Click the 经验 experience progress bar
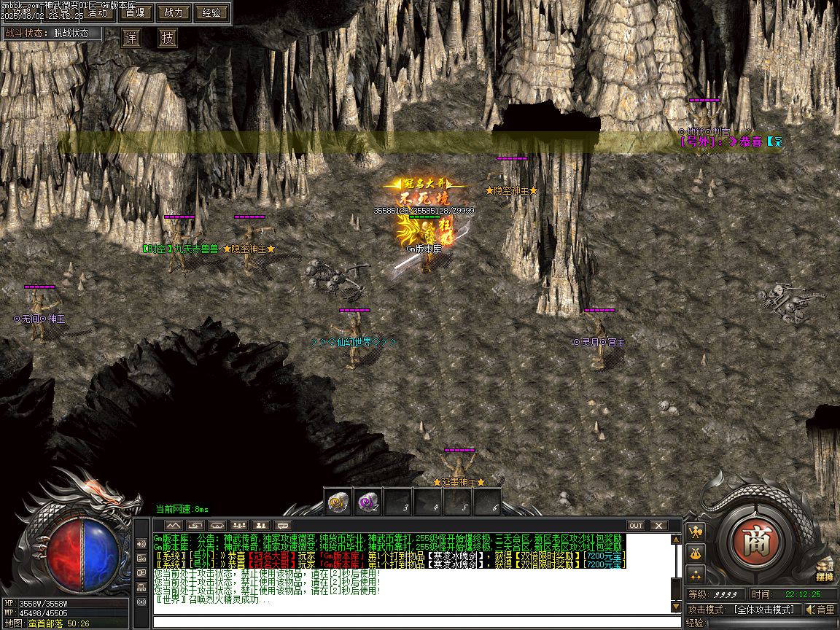Viewport: 840px width, 630px height. pos(771,623)
